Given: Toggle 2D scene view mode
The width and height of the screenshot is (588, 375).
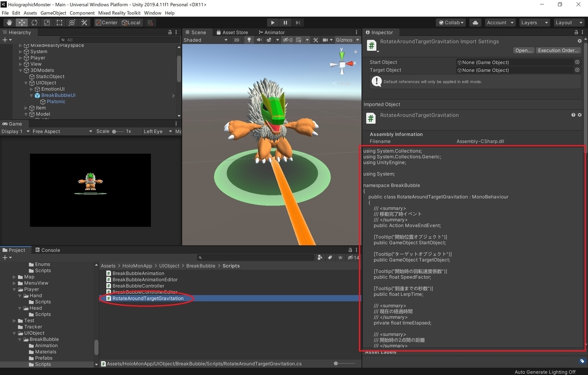Looking at the screenshot, I should click(x=237, y=40).
